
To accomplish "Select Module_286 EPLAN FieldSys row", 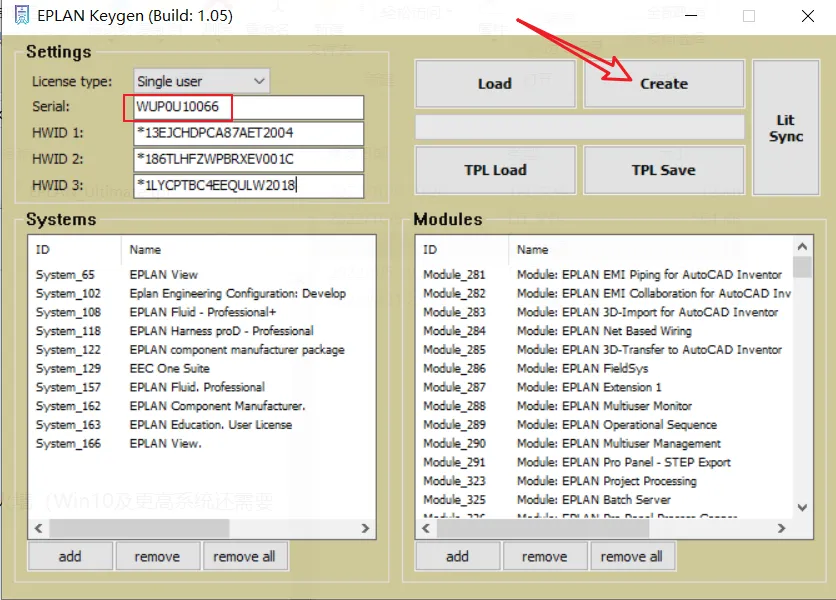I will (x=605, y=369).
